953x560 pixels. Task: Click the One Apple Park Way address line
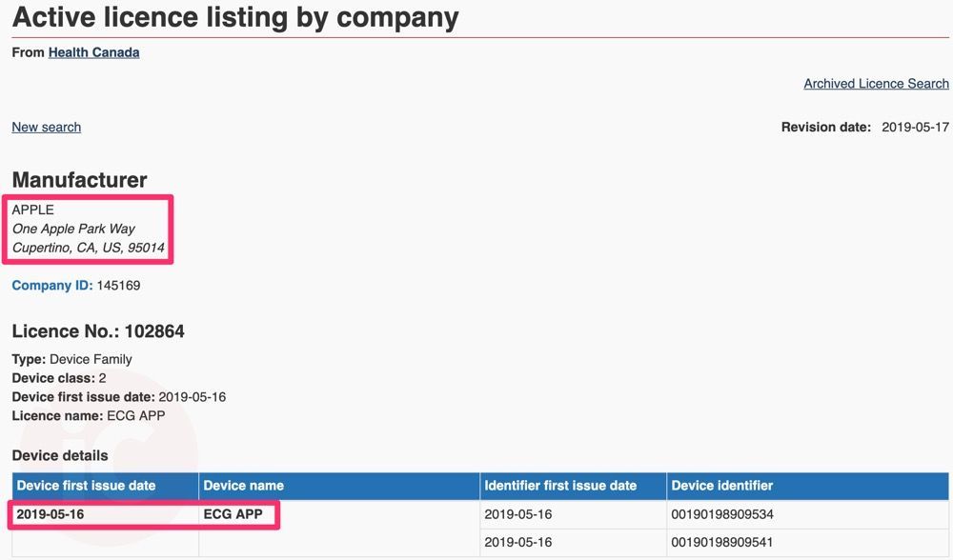[x=73, y=229]
